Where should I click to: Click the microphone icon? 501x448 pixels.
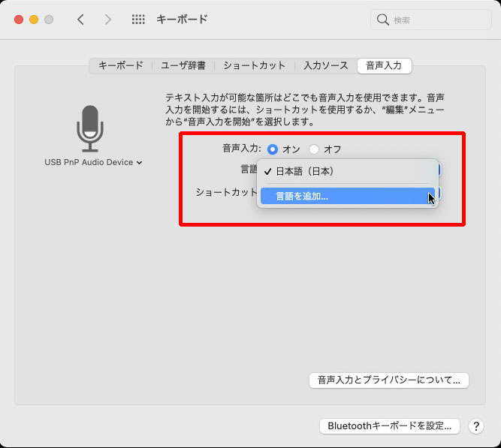pyautogui.click(x=90, y=128)
